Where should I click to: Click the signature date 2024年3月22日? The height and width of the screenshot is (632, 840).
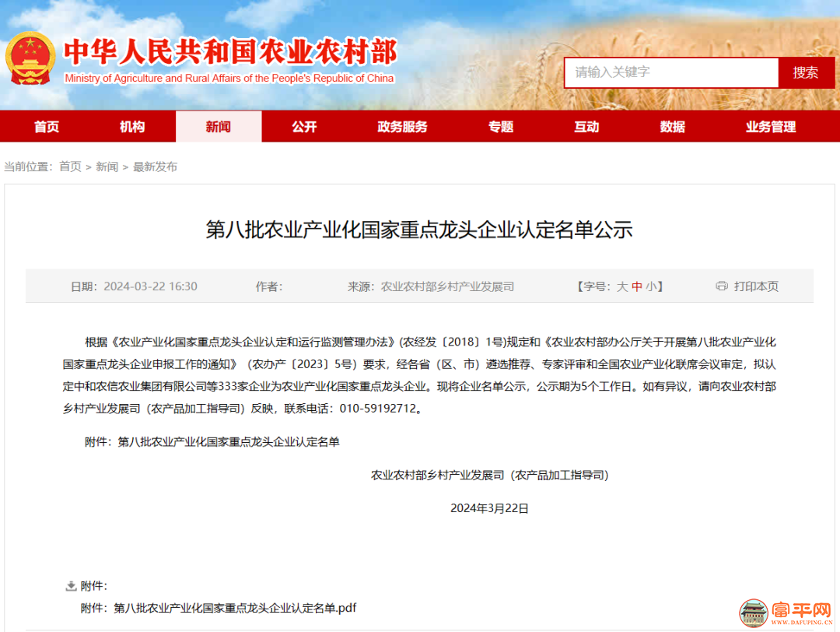(490, 508)
